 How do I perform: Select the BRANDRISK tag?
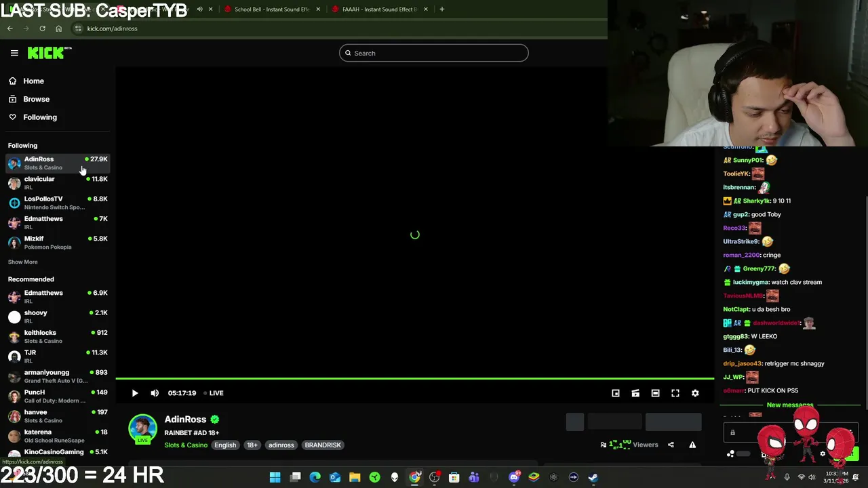coord(323,445)
